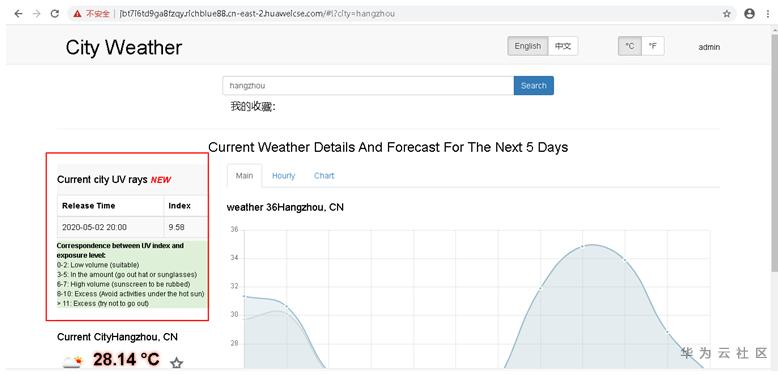Reload the page with the refresh icon
The height and width of the screenshot is (375, 778).
point(55,14)
